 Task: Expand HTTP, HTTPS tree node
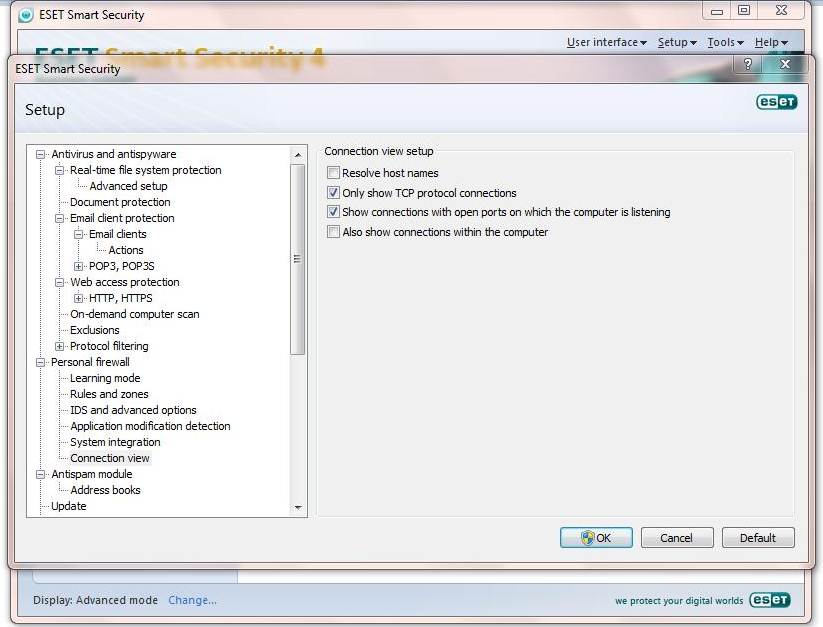pyautogui.click(x=78, y=298)
